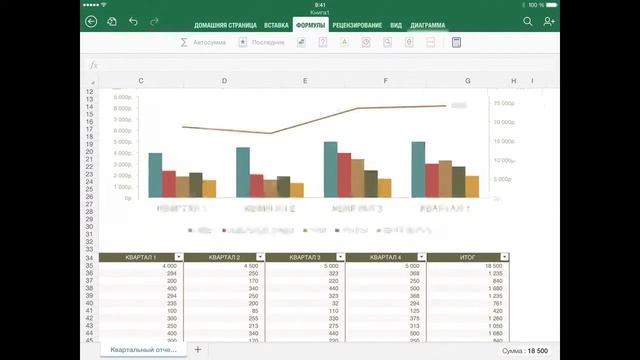Click the ИТОГ table header cell
This screenshot has height=360, width=640.
pos(468,257)
